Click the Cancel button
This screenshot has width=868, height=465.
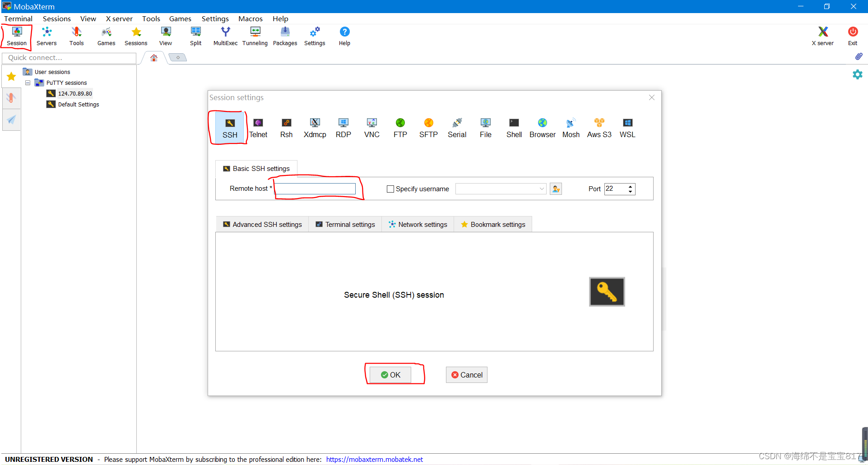467,375
